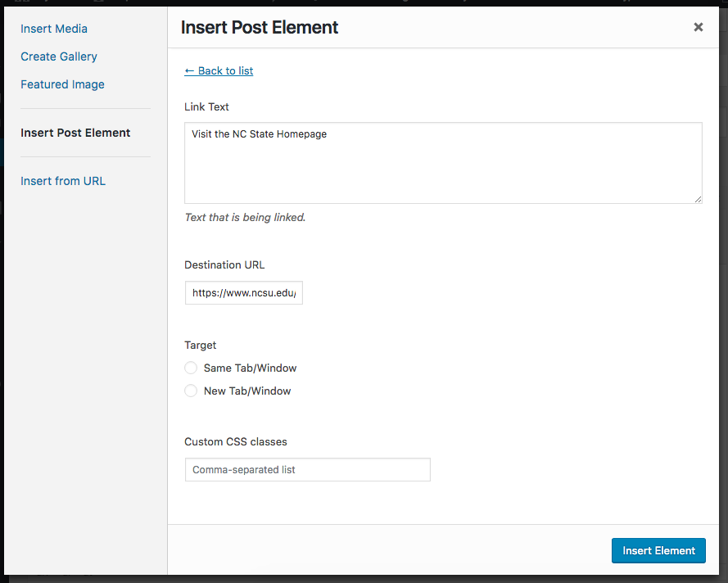The image size is (728, 583).
Task: Click the Target section label
Action: [201, 345]
